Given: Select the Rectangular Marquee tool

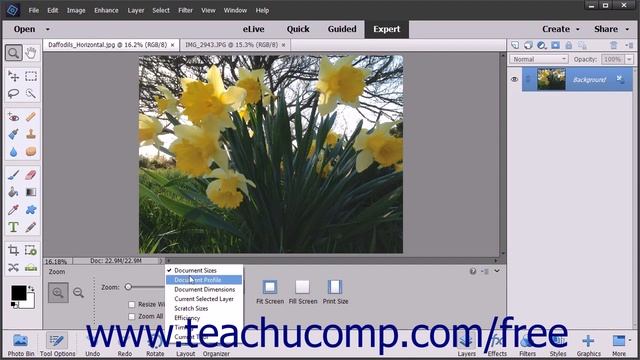Looking at the screenshot, I should (31, 76).
